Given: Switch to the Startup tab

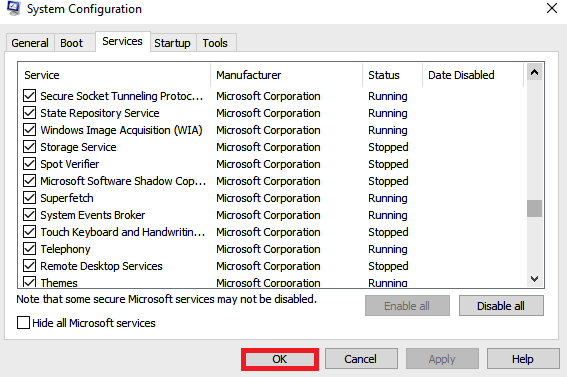Looking at the screenshot, I should click(172, 43).
